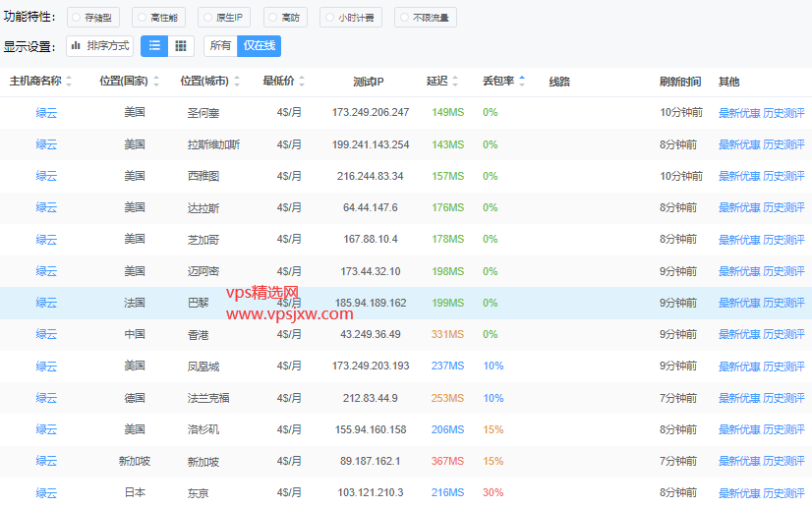Open the 排序方式 sort button
Viewport: 812px width, 508px height.
100,46
